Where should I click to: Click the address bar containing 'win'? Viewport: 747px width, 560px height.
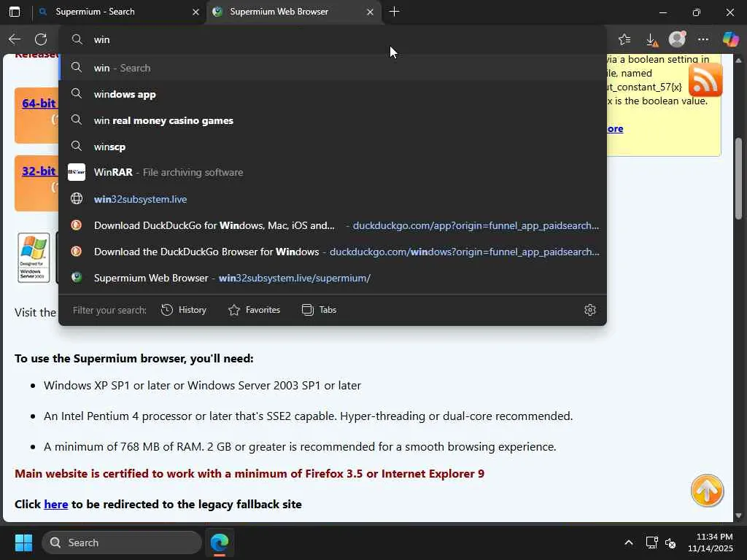pyautogui.click(x=333, y=39)
